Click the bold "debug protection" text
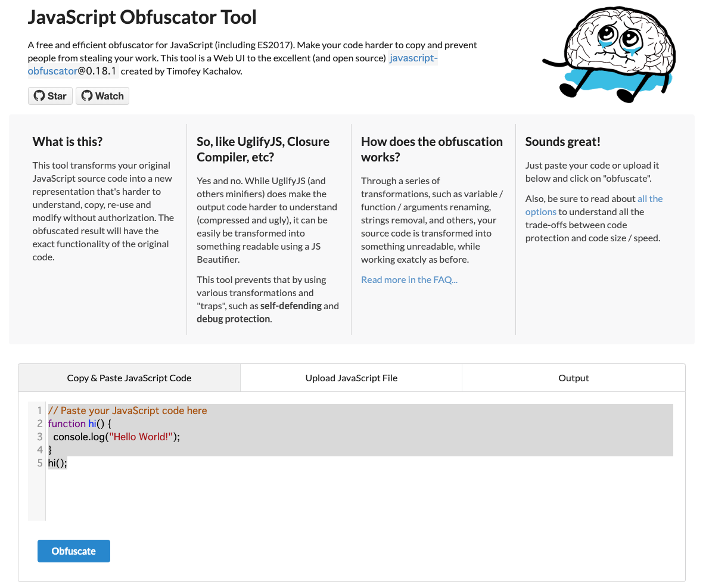The width and height of the screenshot is (709, 588). [x=234, y=319]
